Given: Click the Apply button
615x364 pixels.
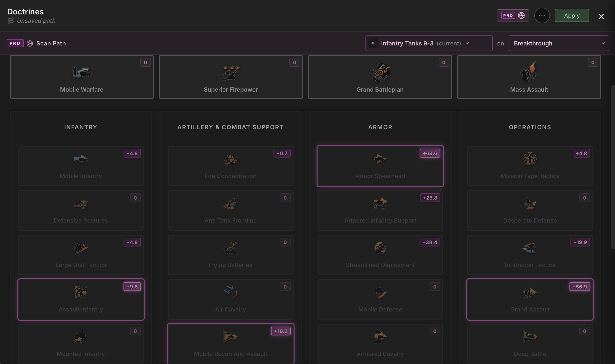Looking at the screenshot, I should [x=572, y=15].
